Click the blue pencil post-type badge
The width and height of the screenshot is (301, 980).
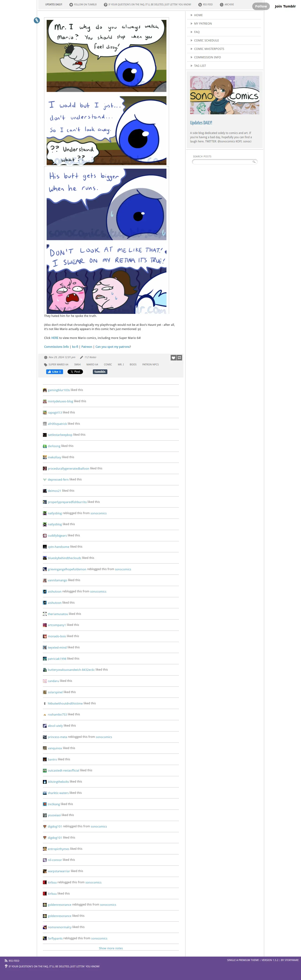37,20
